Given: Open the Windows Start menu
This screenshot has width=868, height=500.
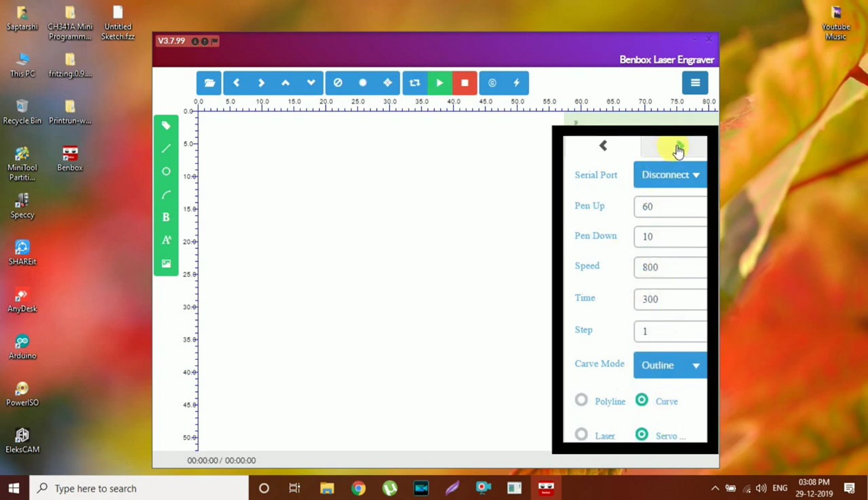Looking at the screenshot, I should tap(14, 488).
